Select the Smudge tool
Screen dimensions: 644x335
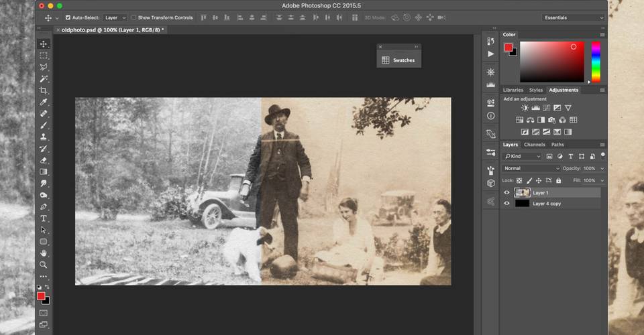pyautogui.click(x=44, y=184)
